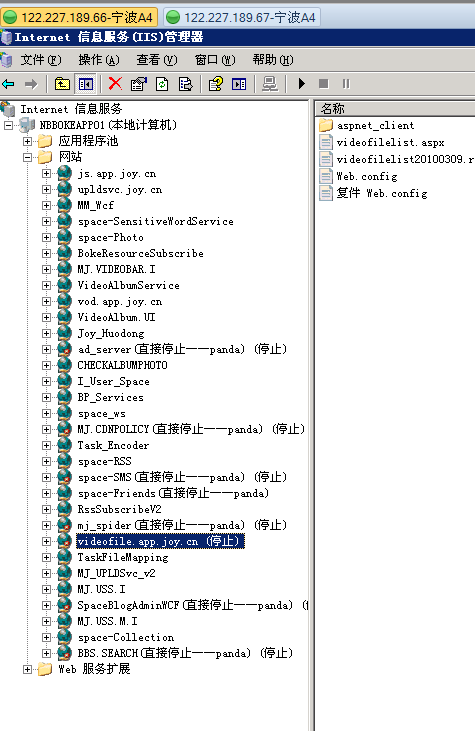Click the Back arrow toolbar icon
475x731 pixels.
tap(8, 84)
